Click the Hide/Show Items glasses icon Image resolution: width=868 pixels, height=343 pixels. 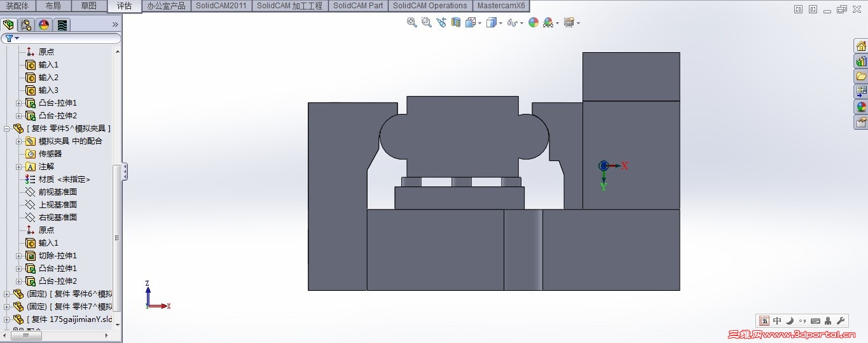tap(512, 22)
